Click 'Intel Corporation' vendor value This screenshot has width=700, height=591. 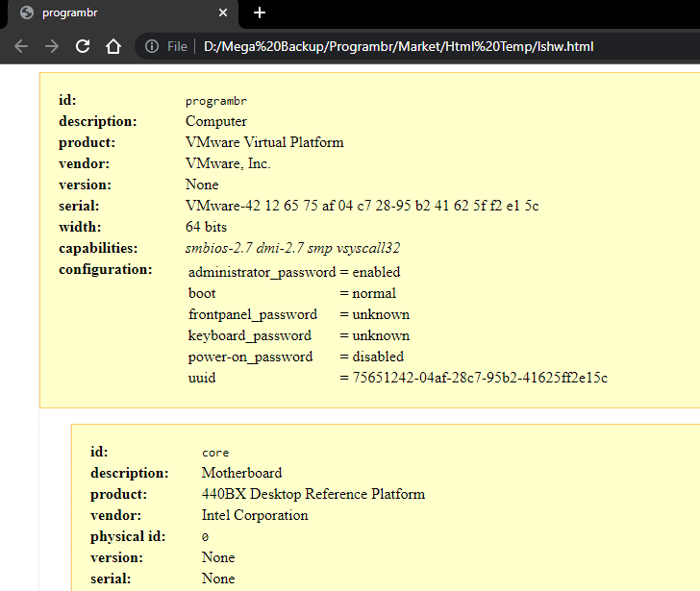[x=255, y=515]
